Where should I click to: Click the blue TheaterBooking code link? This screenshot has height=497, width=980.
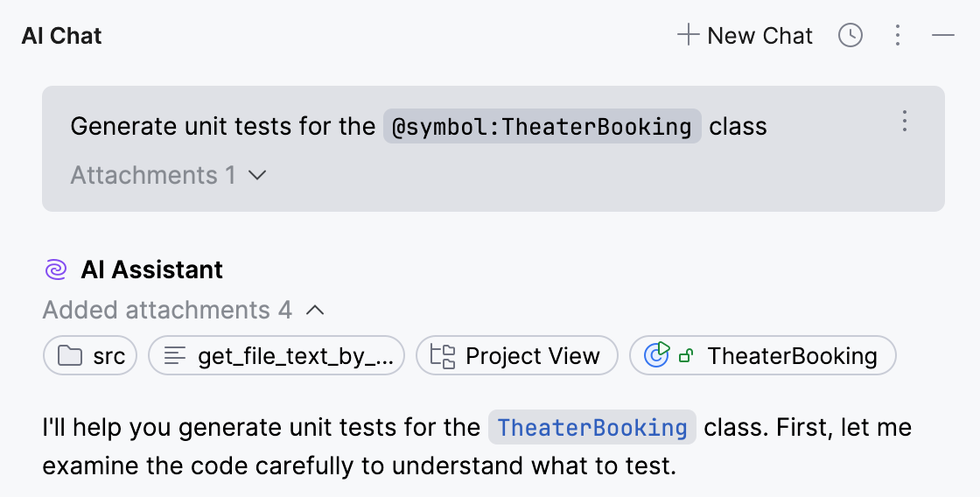[591, 428]
